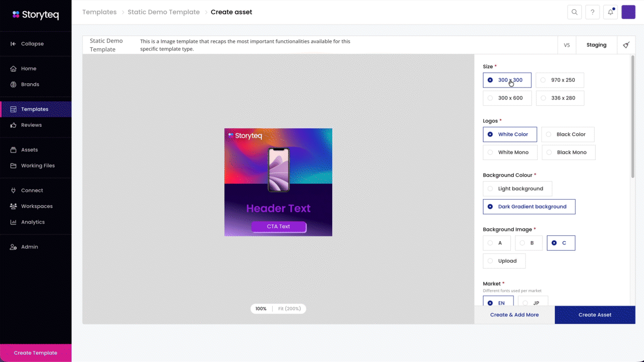The width and height of the screenshot is (644, 362).
Task: Open the Connect sidebar item
Action: tap(32, 191)
